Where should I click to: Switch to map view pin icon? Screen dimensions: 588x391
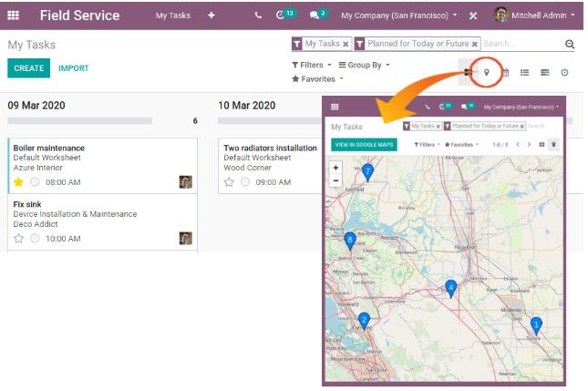pyautogui.click(x=487, y=72)
